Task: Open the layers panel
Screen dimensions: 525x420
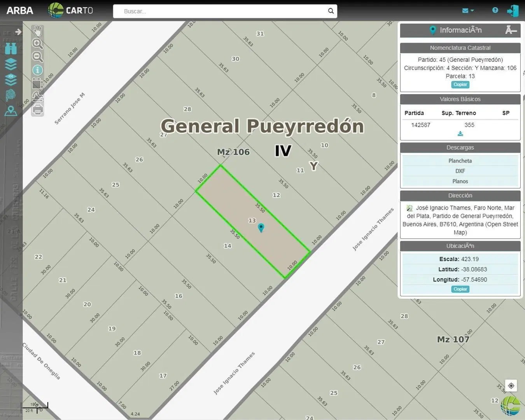Action: pos(11,64)
